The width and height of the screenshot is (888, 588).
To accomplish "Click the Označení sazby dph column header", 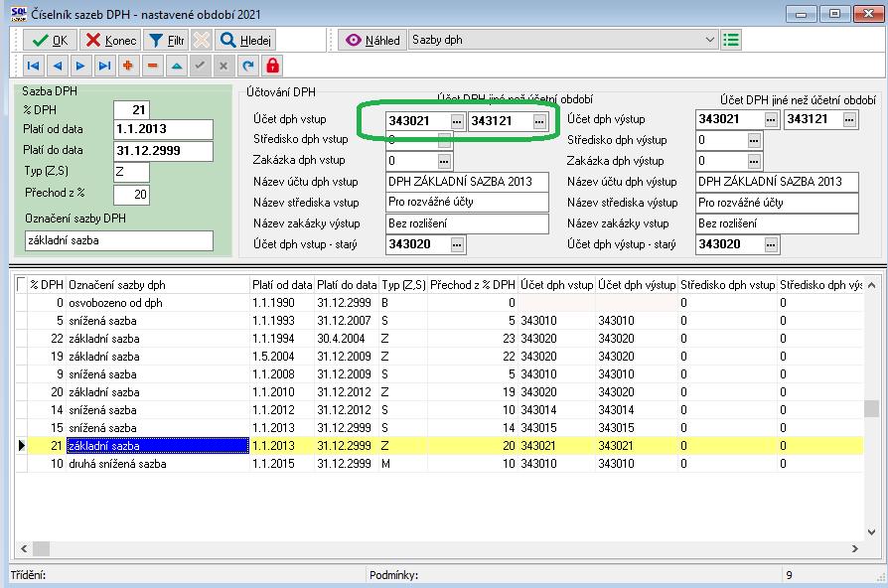I will (158, 285).
